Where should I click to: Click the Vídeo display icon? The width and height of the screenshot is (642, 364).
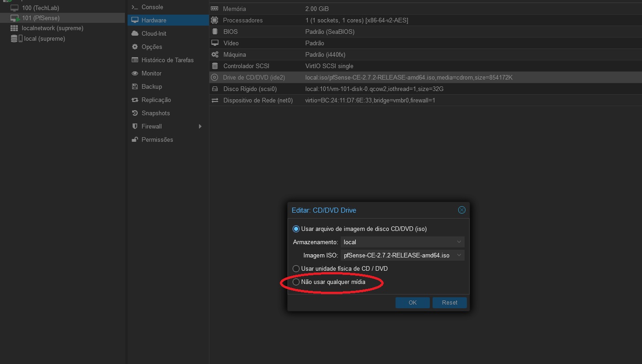tap(214, 43)
